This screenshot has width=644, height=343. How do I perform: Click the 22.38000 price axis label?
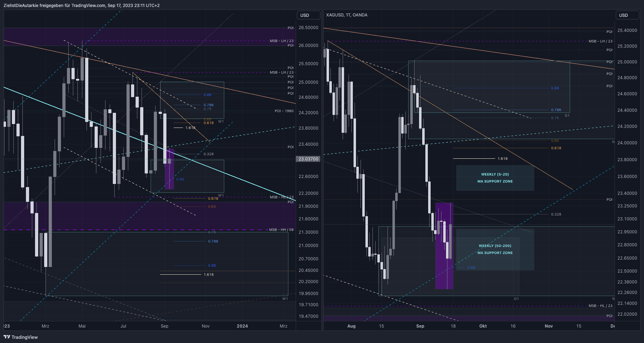627,282
